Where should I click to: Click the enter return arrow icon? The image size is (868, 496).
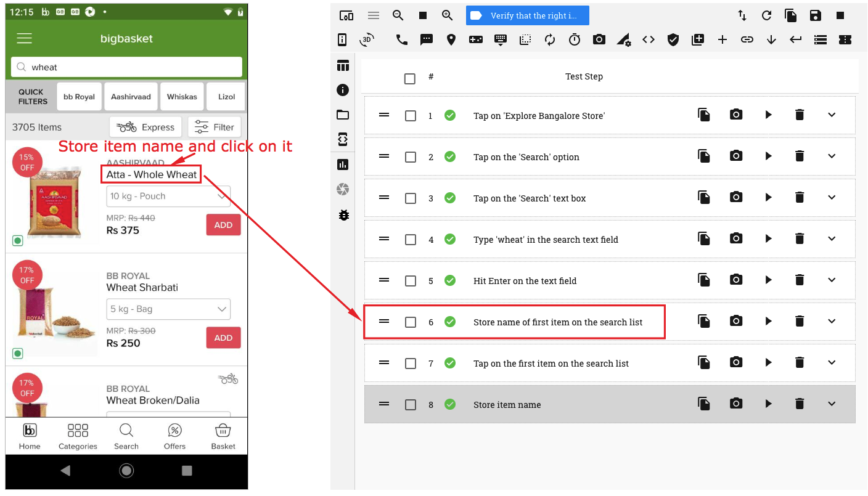[x=796, y=40]
